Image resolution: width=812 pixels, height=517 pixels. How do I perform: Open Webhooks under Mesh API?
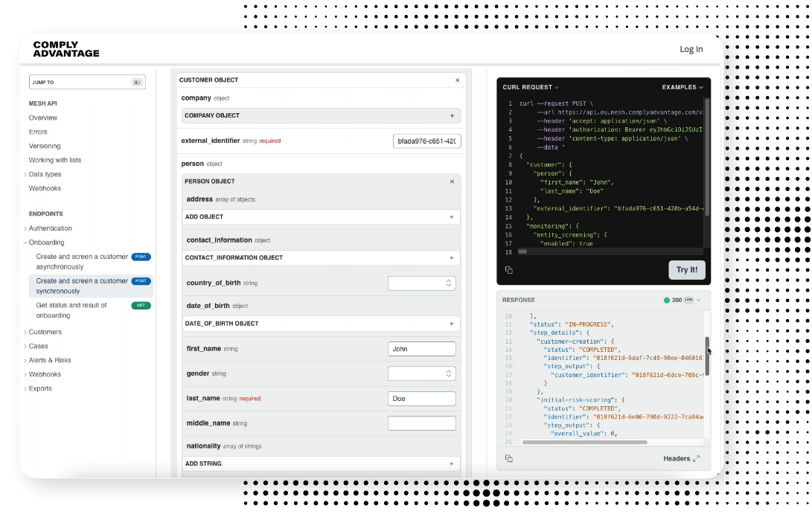[x=45, y=188]
